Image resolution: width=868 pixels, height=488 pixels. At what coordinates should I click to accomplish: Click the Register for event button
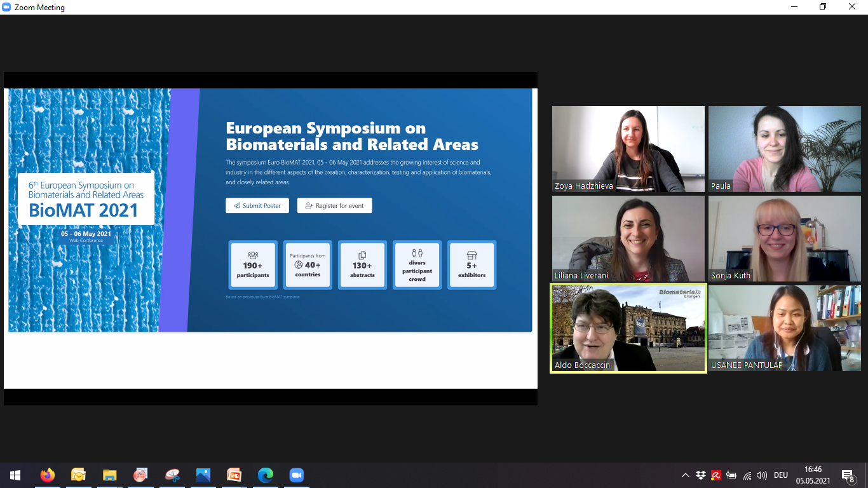pyautogui.click(x=334, y=206)
